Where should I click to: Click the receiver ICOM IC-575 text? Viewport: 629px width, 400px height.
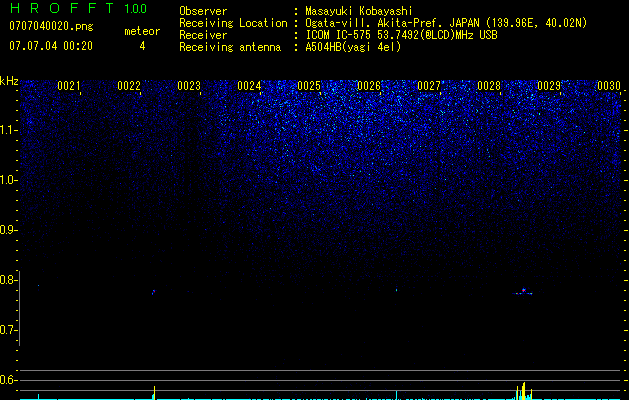[339, 35]
